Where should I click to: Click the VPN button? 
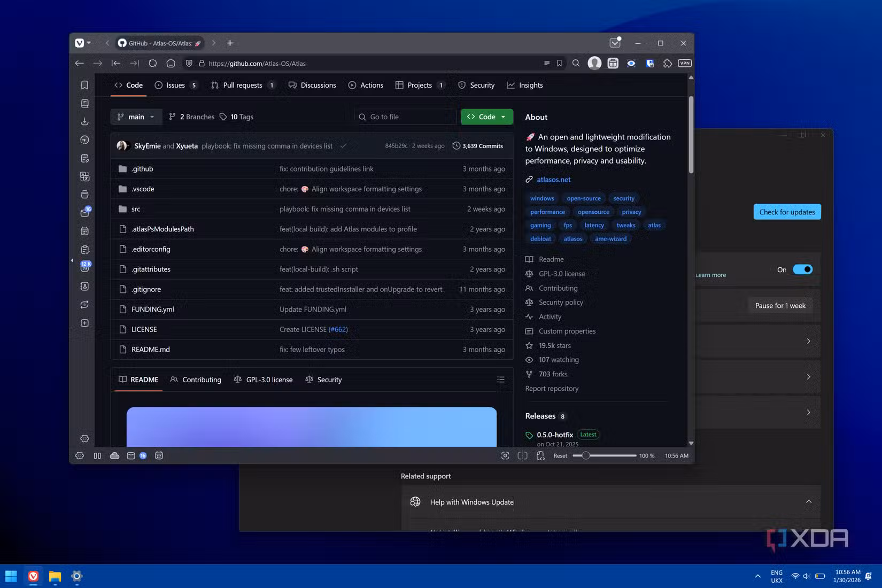[x=685, y=63]
